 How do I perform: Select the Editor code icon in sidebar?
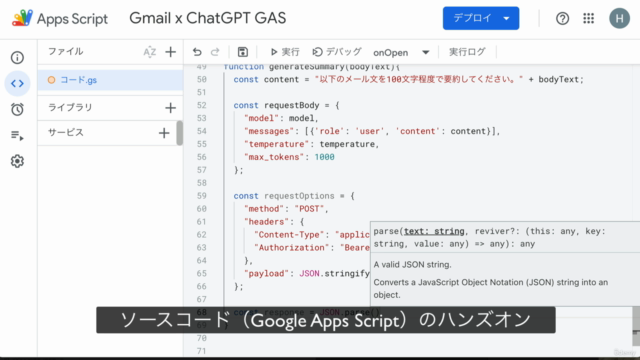[17, 83]
